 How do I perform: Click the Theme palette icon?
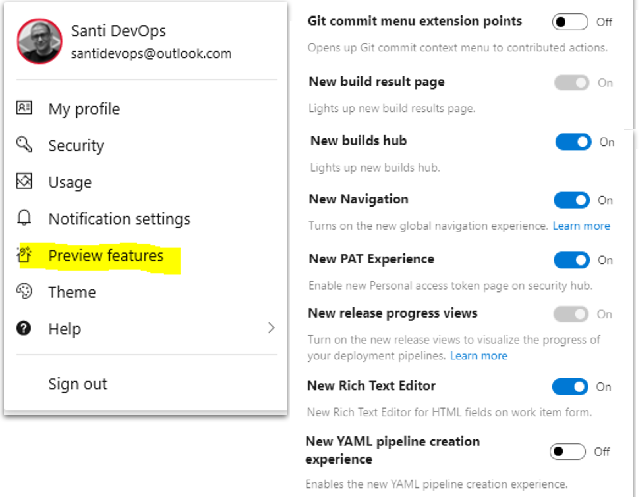(x=25, y=291)
